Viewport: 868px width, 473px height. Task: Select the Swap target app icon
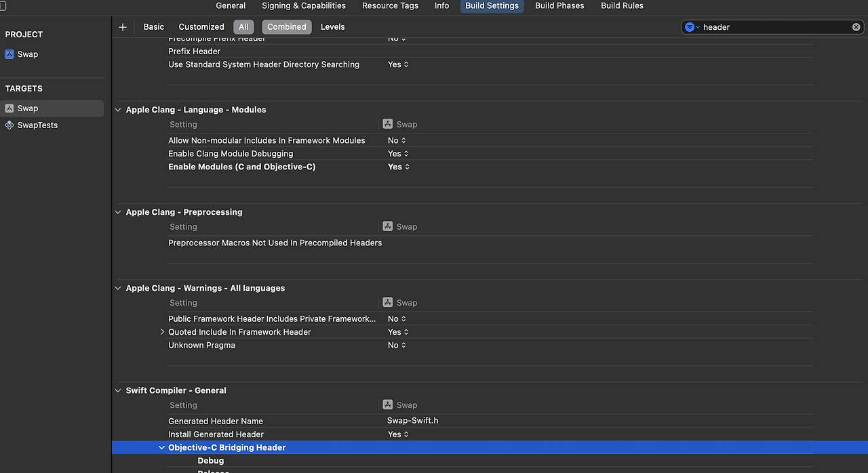coord(9,108)
